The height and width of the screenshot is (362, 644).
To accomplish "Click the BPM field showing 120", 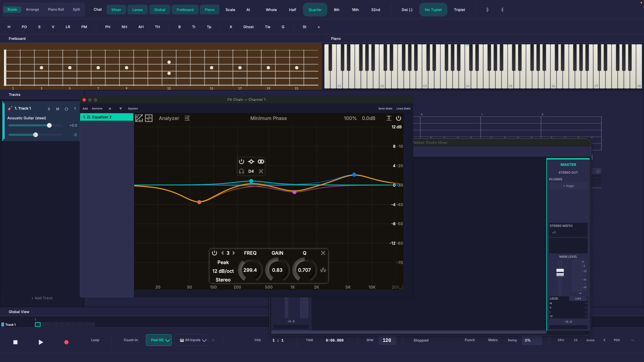I will tap(387, 340).
